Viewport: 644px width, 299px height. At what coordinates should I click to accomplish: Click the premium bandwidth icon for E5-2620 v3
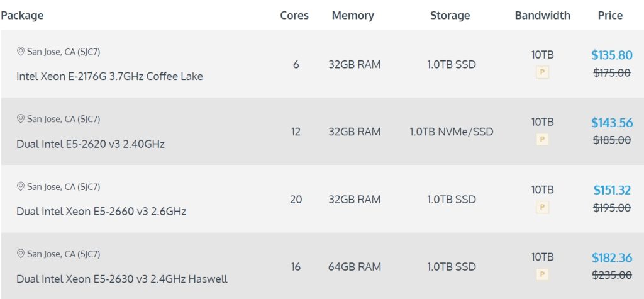542,140
